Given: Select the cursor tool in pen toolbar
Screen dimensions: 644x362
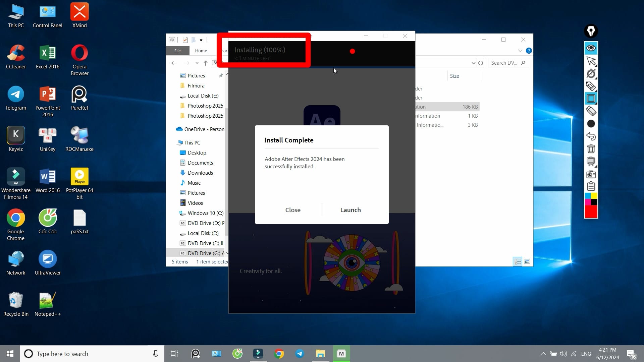Looking at the screenshot, I should [x=591, y=61].
